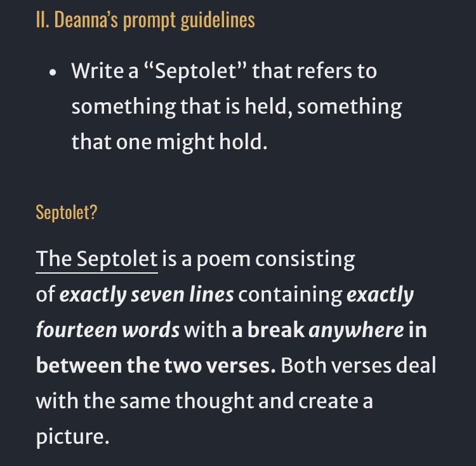Click the gold "Septolet?" subheading
Screen dimensions: 476x466
(67, 212)
